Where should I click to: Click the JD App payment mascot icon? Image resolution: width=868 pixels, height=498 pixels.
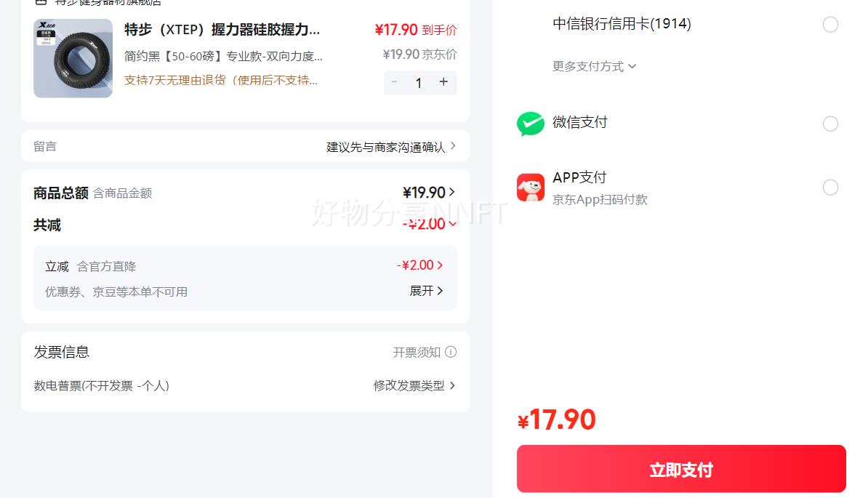click(530, 188)
